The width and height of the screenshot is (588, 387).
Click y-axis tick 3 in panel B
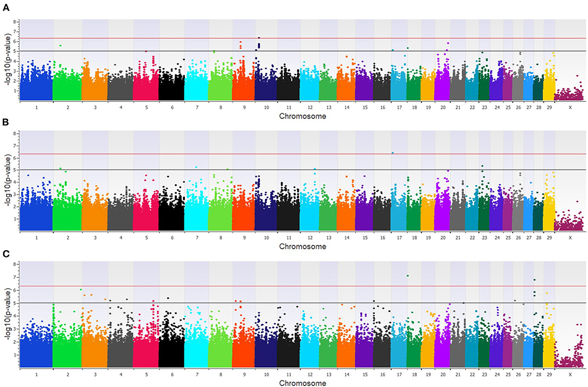pyautogui.click(x=15, y=195)
